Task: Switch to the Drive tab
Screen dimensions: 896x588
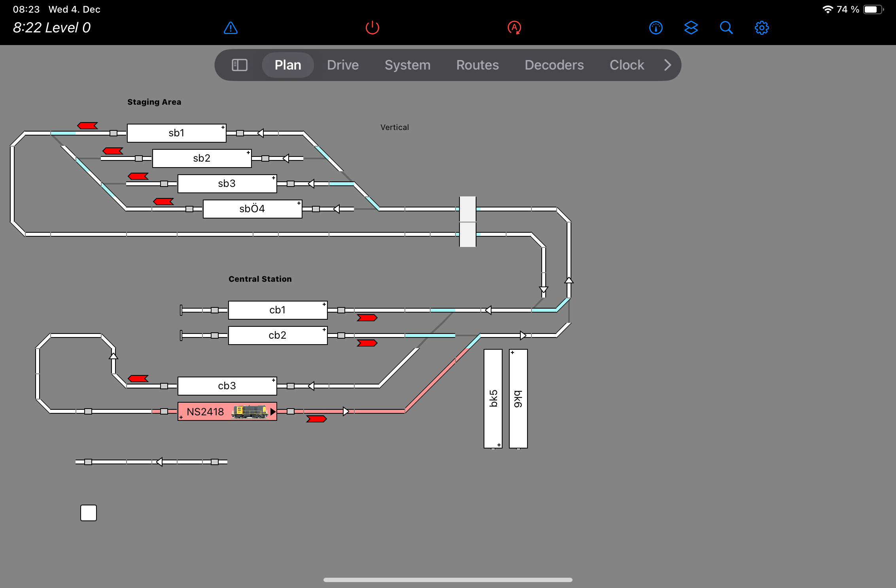Action: pyautogui.click(x=343, y=65)
